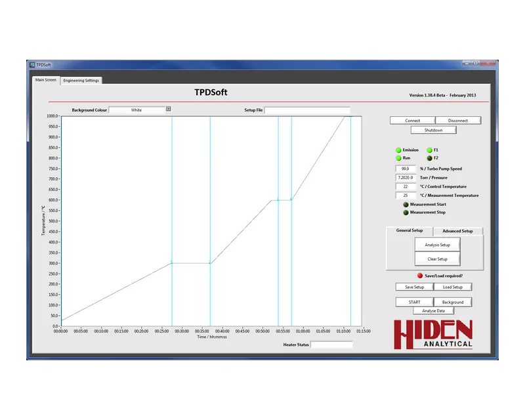
Task: Click the Measurement Temperature value 25
Action: [406, 196]
